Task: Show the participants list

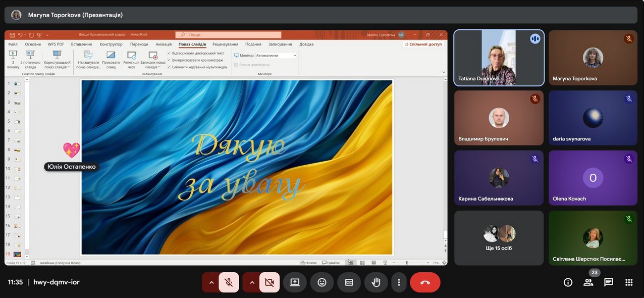Action: (588, 282)
